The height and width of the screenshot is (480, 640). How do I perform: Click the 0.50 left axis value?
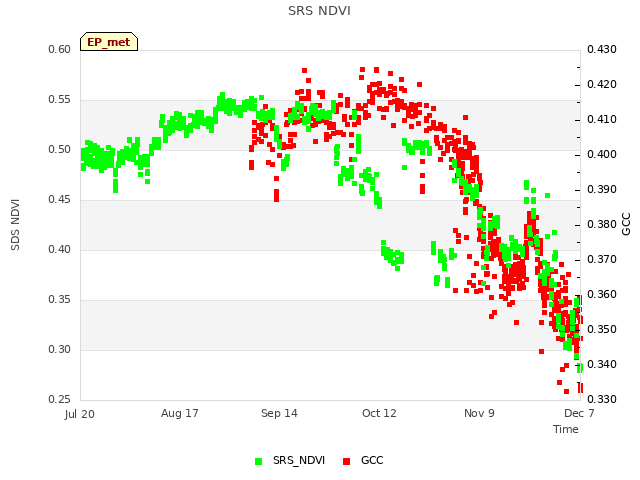60,149
